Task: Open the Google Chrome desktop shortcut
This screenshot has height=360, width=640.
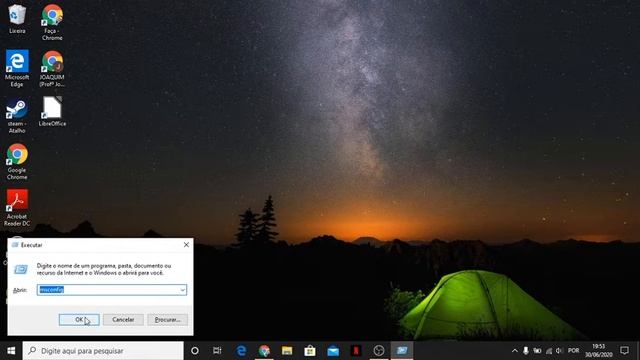Action: 17,162
